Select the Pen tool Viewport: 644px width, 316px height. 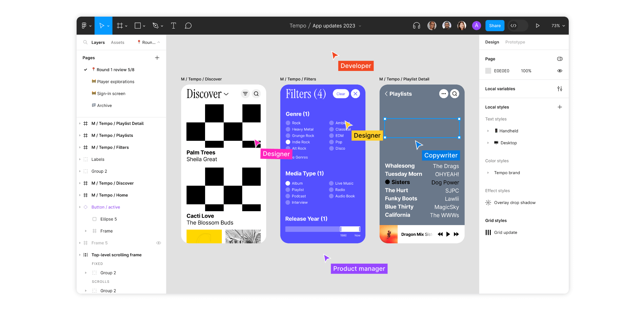click(x=156, y=26)
